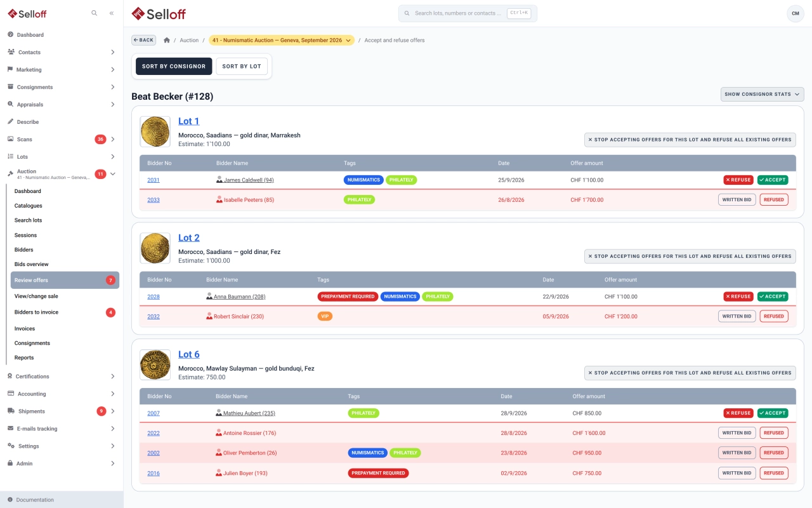Viewport: 812px width, 508px height.
Task: Click the Appraisals magnifier icon
Action: (11, 104)
